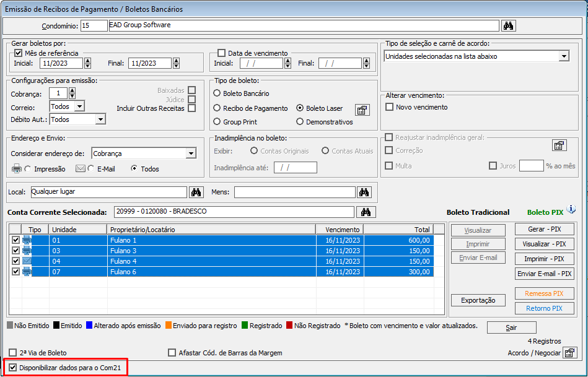Toggle Mês de referência checkbox
The width and height of the screenshot is (588, 377).
(x=18, y=53)
